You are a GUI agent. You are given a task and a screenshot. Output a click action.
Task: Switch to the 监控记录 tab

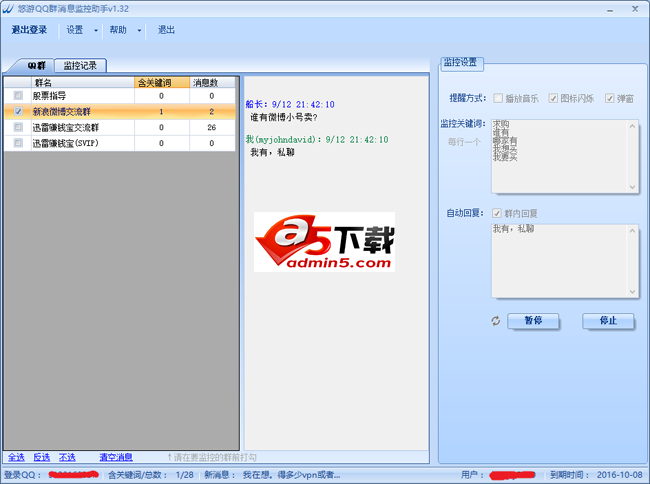pos(80,65)
